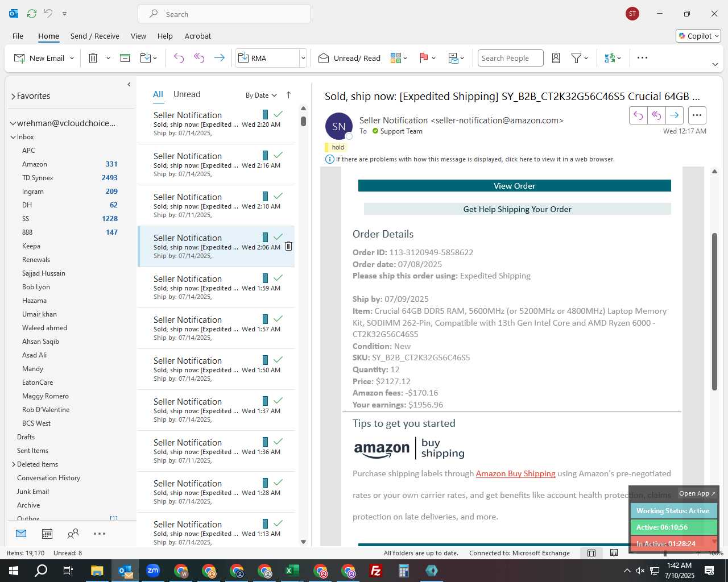Delete the Wed 2:06 AM message with the trash icon
This screenshot has height=582, width=728.
click(x=288, y=246)
